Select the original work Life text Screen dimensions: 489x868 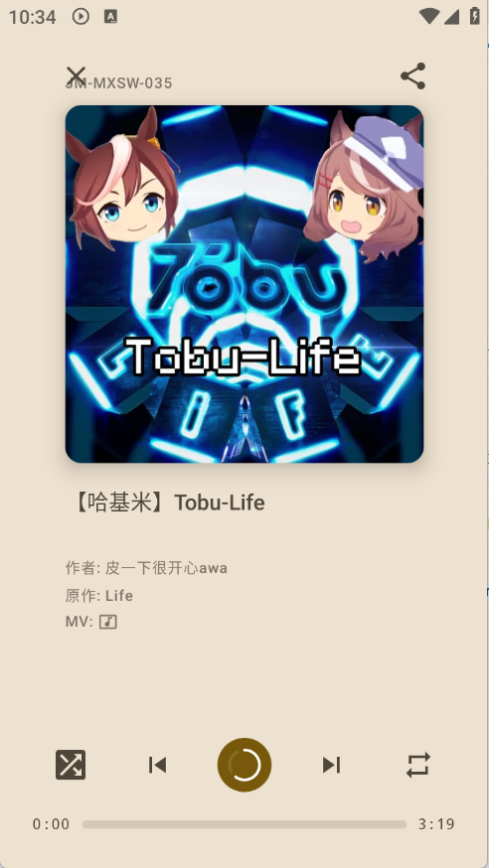tap(119, 596)
